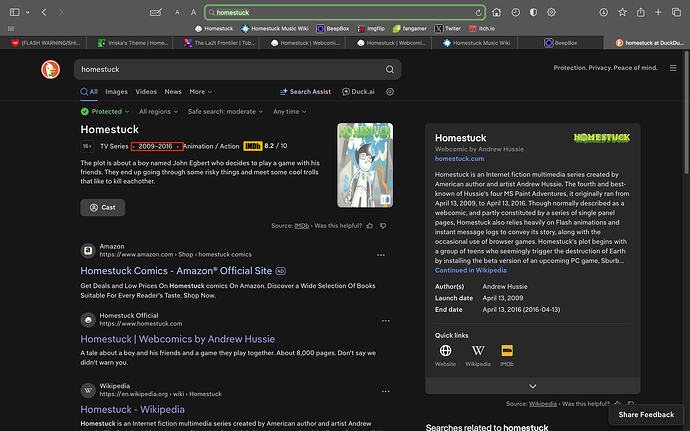Open the privacy shield report icon
The height and width of the screenshot is (431, 690).
coord(533,12)
